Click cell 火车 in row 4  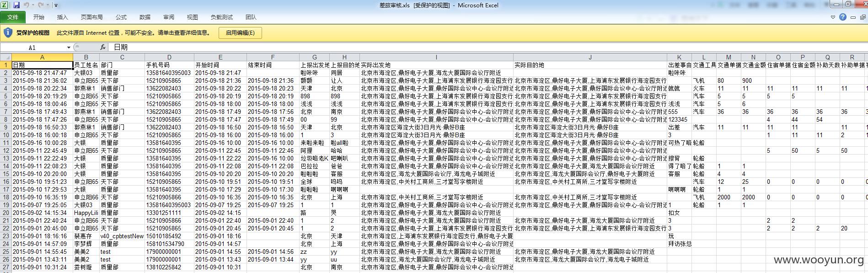click(x=704, y=88)
